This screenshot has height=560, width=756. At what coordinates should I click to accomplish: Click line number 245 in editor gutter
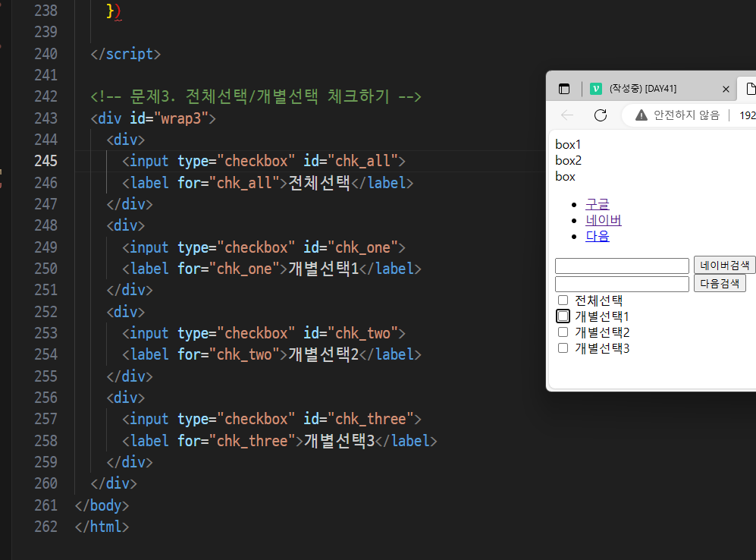(x=45, y=161)
